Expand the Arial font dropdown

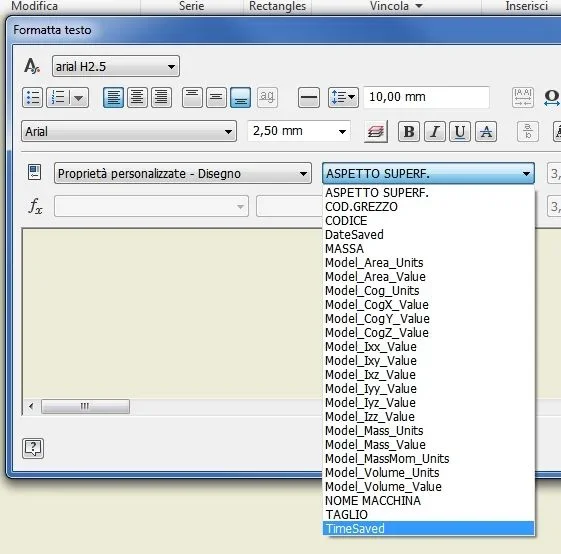click(x=129, y=131)
